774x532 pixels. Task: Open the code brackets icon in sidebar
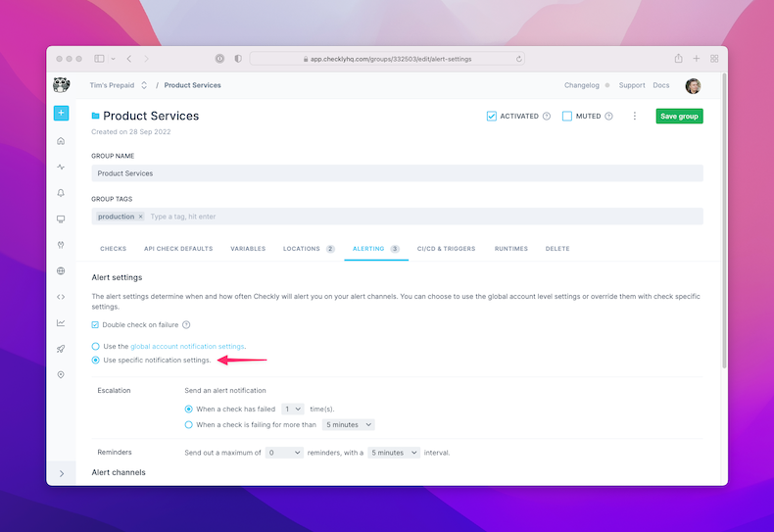point(61,297)
